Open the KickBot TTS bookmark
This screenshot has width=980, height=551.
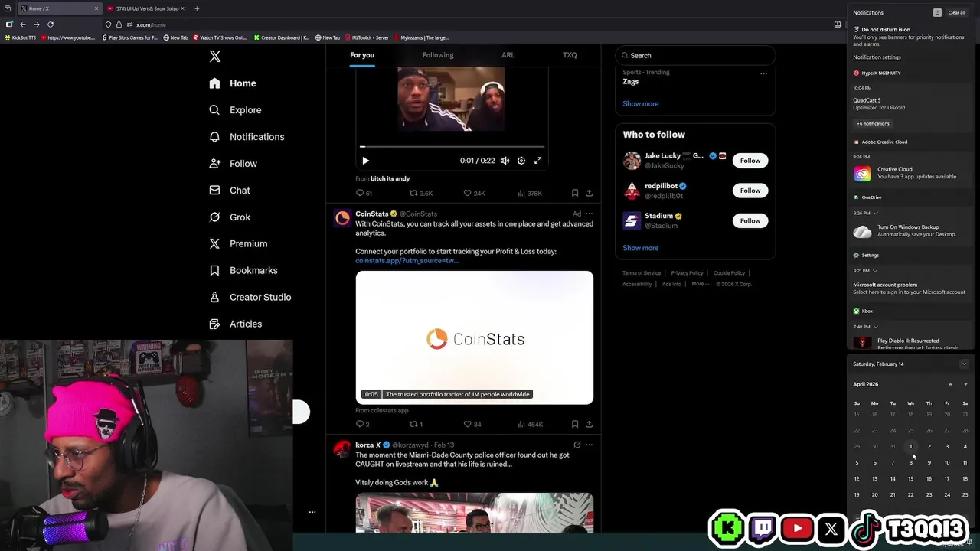pyautogui.click(x=20, y=37)
